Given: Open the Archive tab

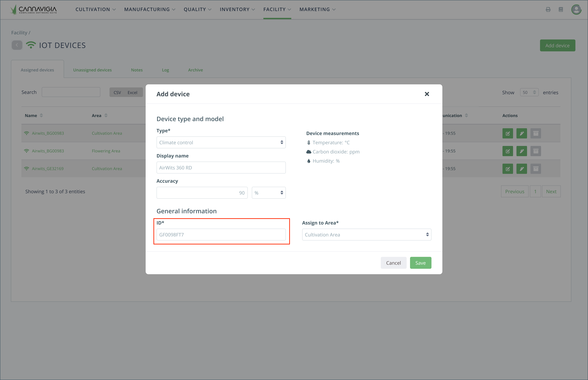Looking at the screenshot, I should pos(195,70).
